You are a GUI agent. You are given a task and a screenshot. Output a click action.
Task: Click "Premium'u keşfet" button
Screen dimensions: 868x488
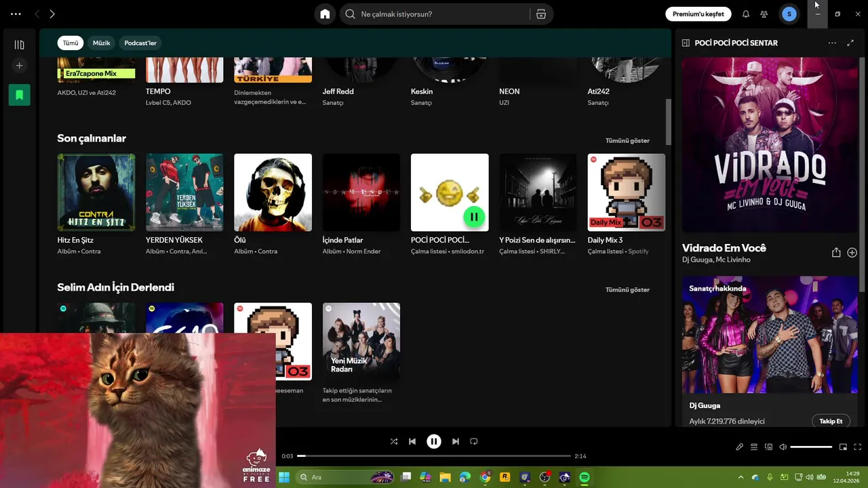click(698, 14)
